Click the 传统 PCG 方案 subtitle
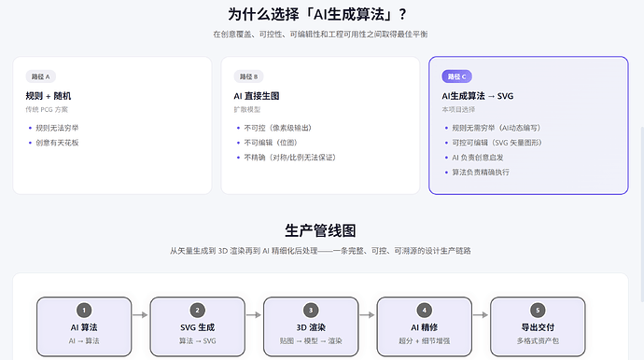This screenshot has height=360, width=644. tap(47, 110)
